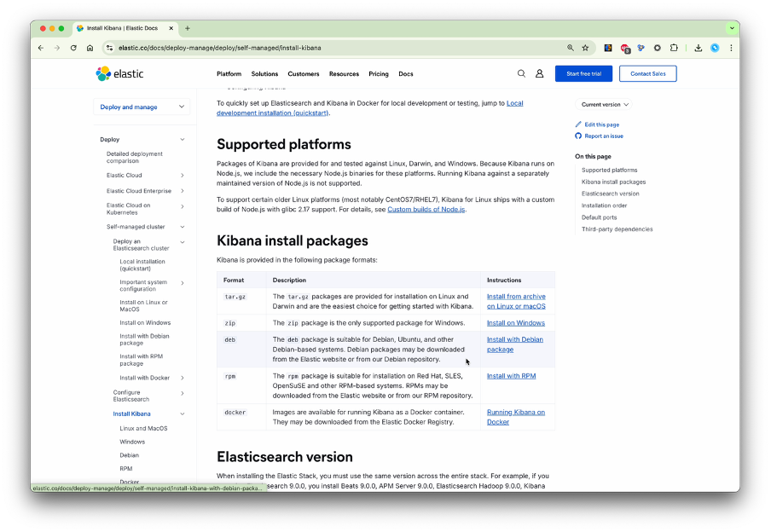Open a new browser tab

click(188, 28)
